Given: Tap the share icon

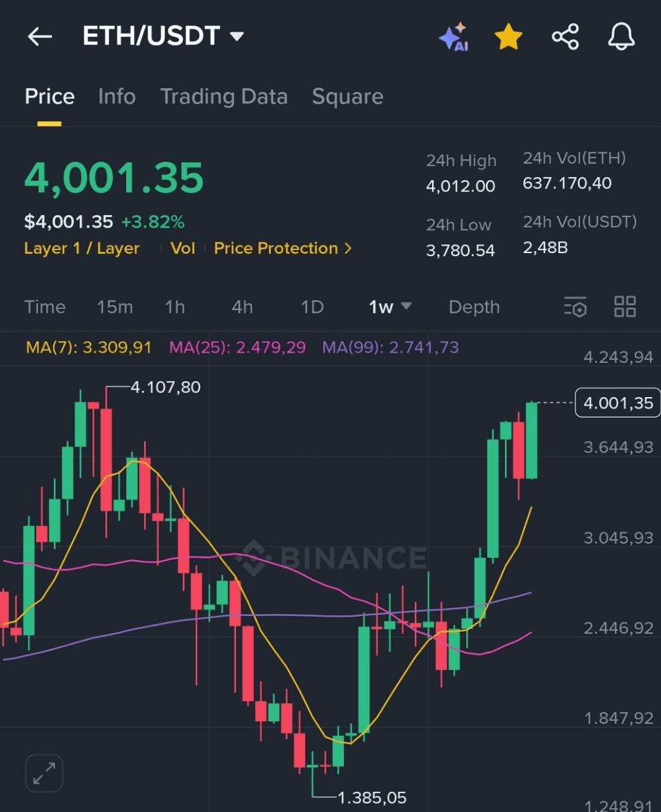Looking at the screenshot, I should [x=565, y=37].
